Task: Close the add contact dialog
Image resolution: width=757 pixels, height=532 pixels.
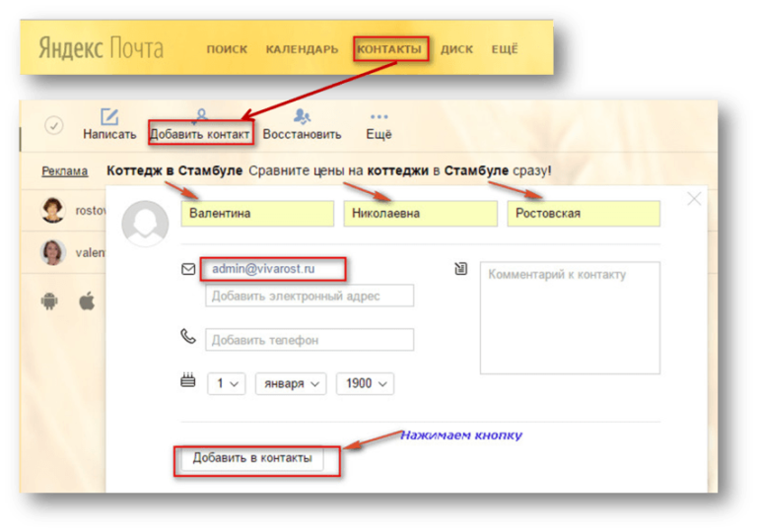Action: (x=694, y=198)
